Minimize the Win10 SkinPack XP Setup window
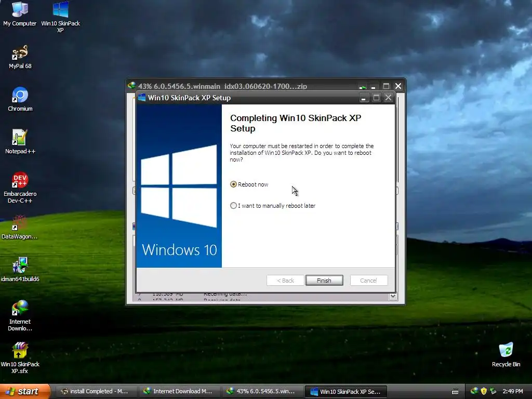The image size is (532, 399). tap(363, 98)
